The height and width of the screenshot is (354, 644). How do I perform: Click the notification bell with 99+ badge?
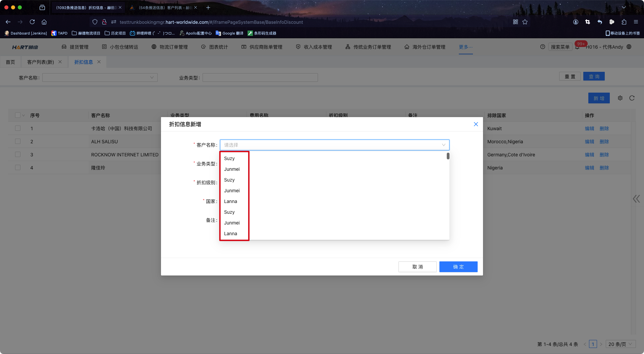(578, 47)
